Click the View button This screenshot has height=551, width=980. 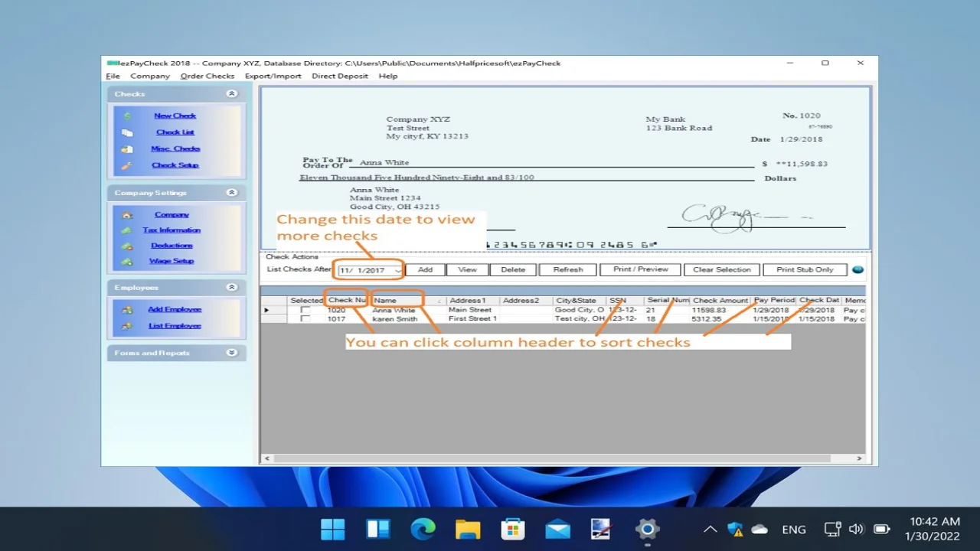(467, 269)
